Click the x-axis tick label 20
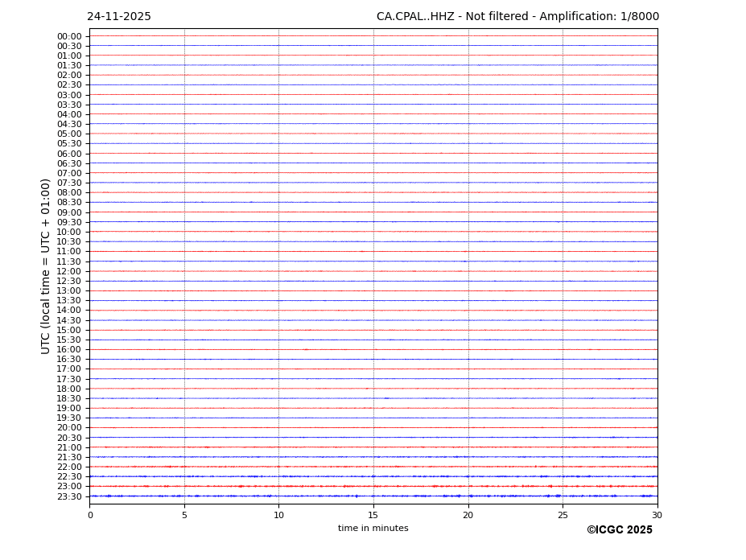This screenshot has height=560, width=746. click(468, 515)
